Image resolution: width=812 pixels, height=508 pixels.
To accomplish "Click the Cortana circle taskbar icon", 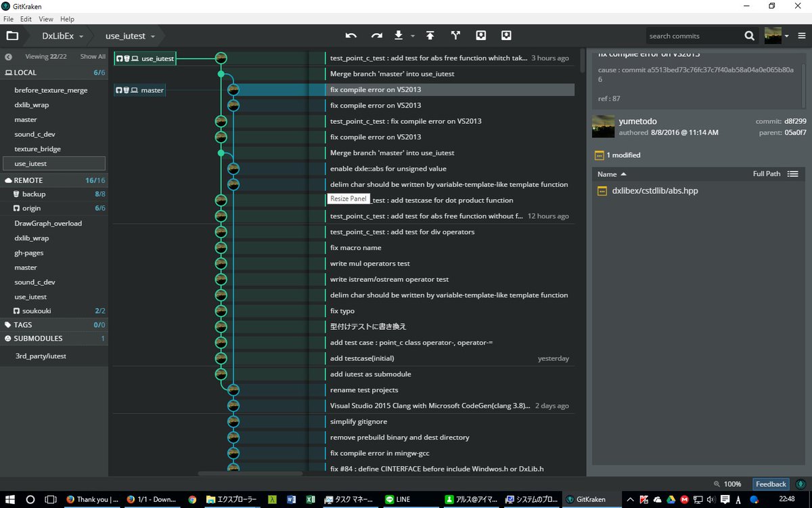I will pyautogui.click(x=30, y=500).
